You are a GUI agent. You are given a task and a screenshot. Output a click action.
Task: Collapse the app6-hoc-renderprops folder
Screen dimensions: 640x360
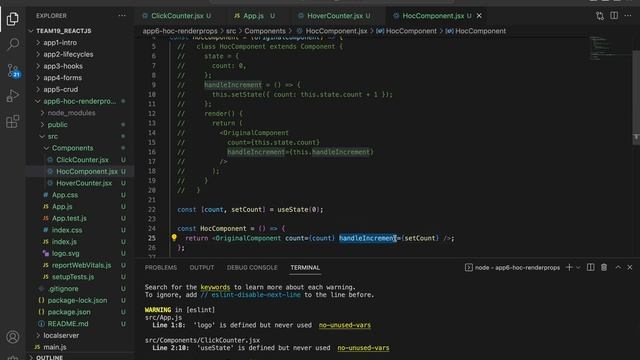coord(80,101)
